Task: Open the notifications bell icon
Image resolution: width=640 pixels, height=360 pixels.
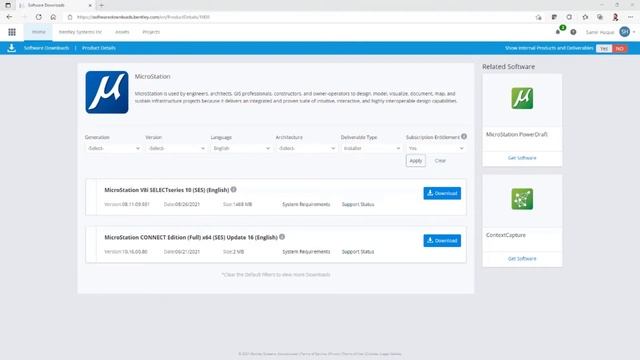Action: point(558,32)
